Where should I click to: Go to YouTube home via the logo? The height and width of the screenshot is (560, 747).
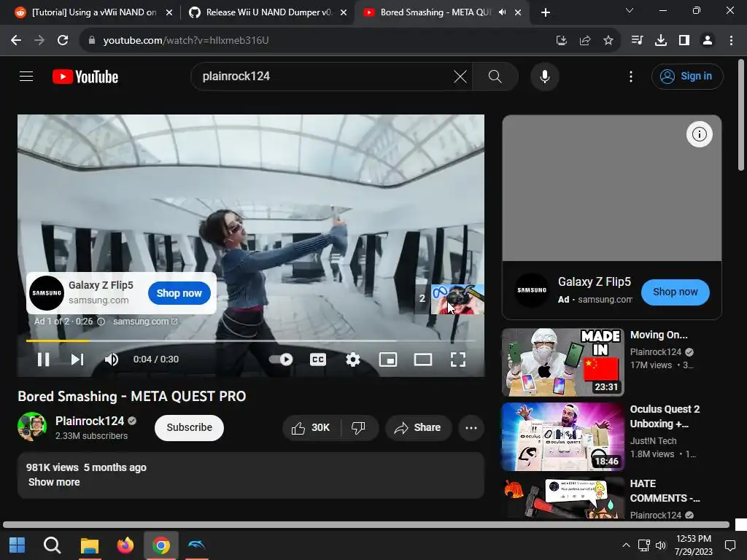point(85,77)
